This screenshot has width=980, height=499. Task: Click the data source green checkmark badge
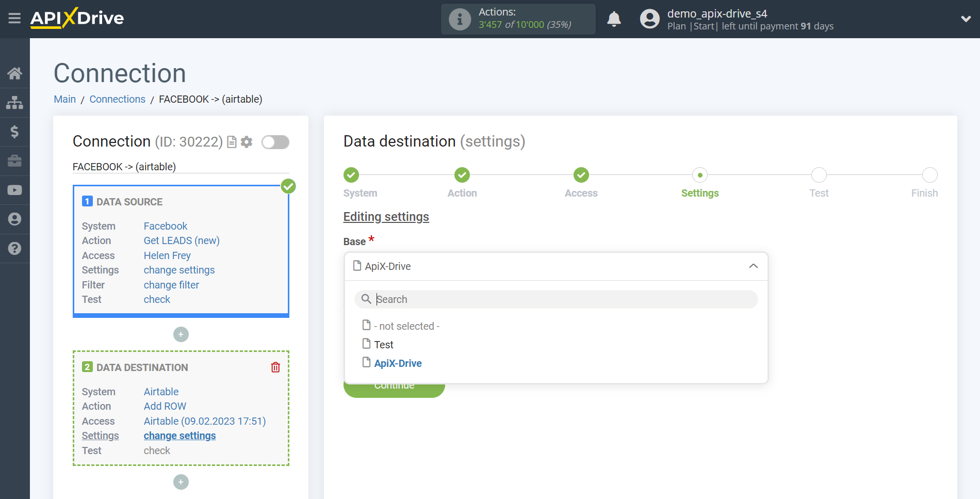[288, 186]
